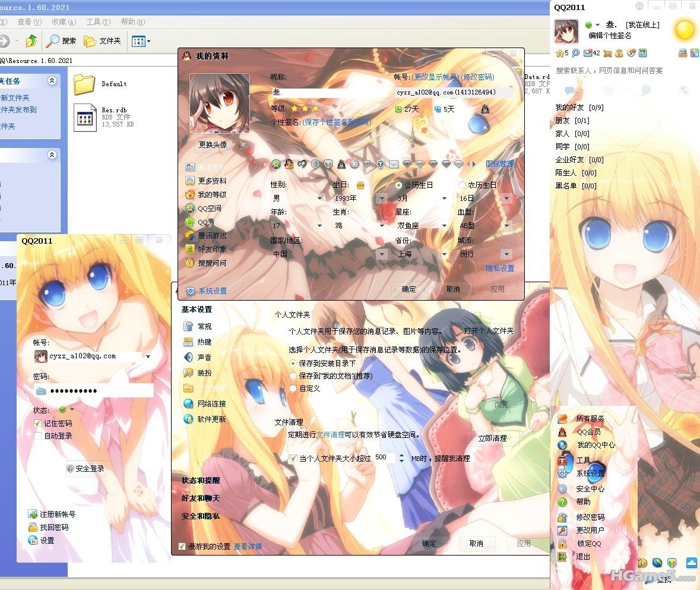Click 确定 button in profile window

(408, 289)
